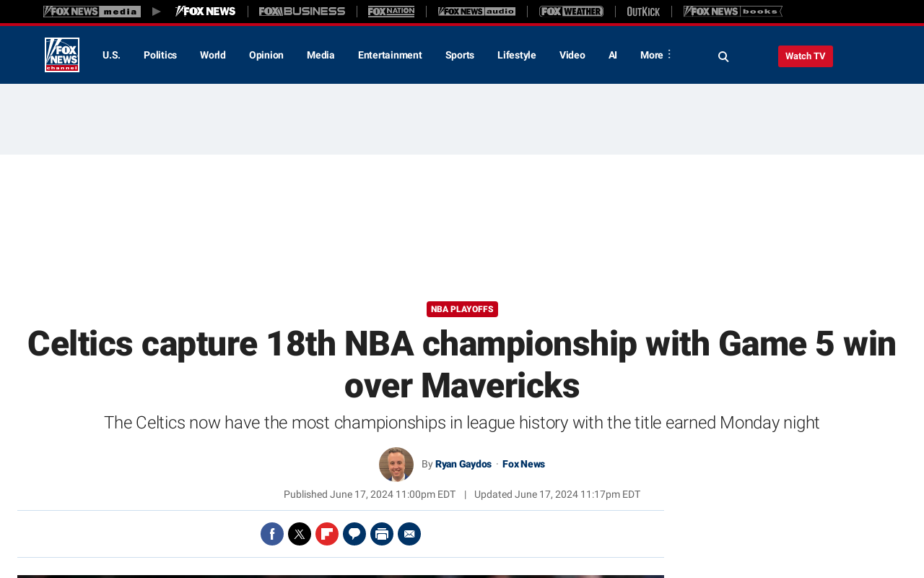Image resolution: width=924 pixels, height=578 pixels.
Task: Click the Watch TV button
Action: click(806, 56)
